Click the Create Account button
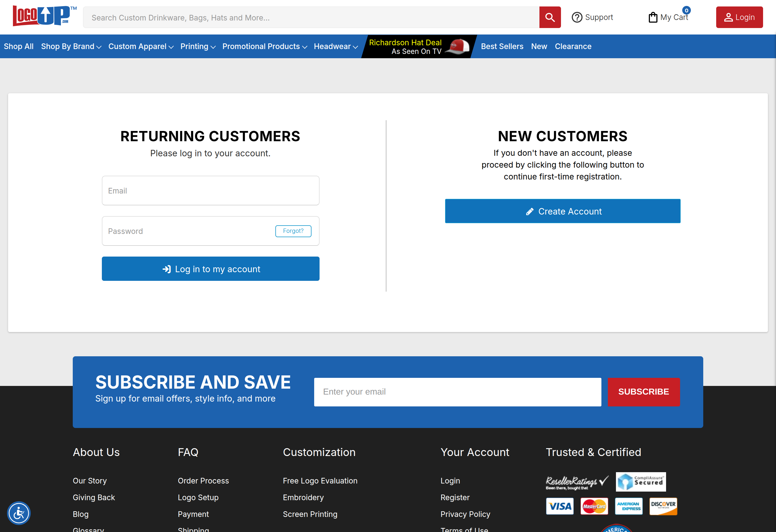This screenshot has width=776, height=532. 563,211
